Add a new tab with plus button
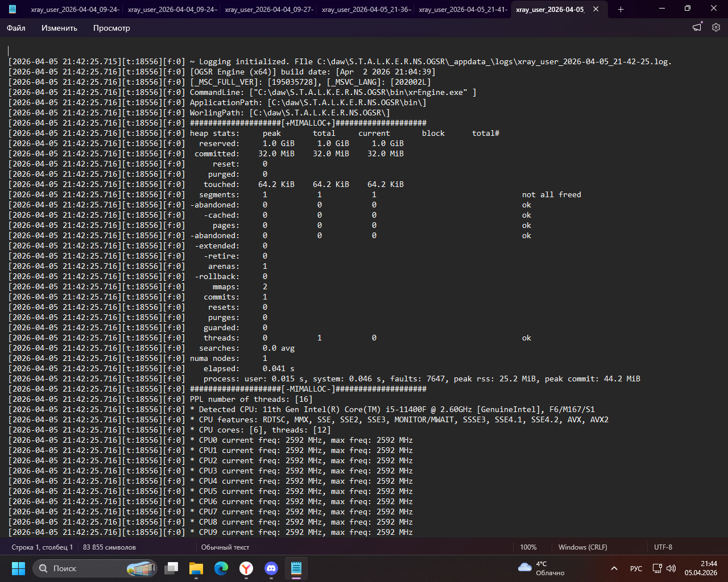 [x=621, y=9]
